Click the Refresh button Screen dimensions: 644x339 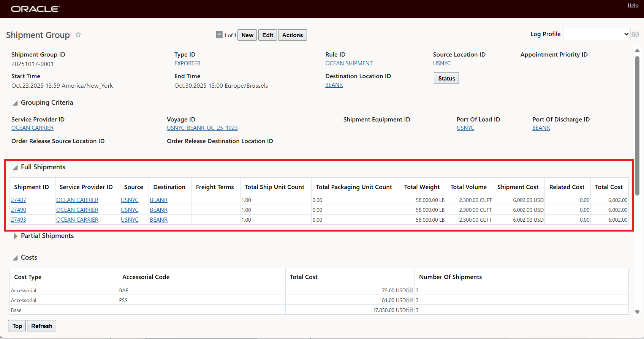42,326
